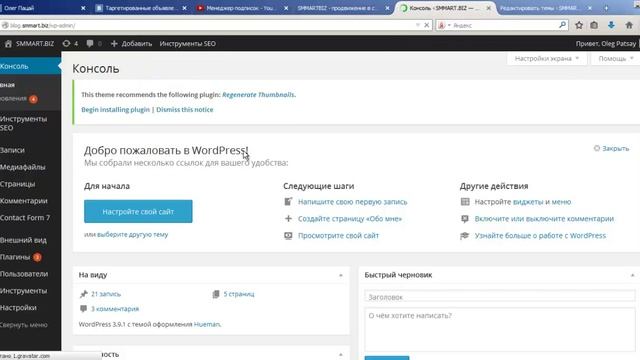Click the write-post icon beside Напишите свою первую запись
Image resolution: width=640 pixels, height=360 pixels.
coord(288,202)
